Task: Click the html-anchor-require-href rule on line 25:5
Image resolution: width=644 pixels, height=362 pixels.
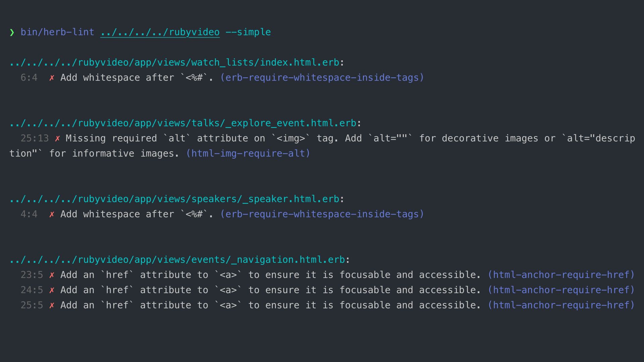Action: 561,305
